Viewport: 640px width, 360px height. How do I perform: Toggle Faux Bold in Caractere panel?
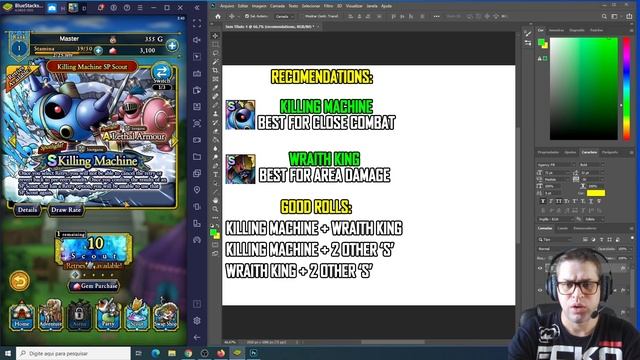[542, 201]
